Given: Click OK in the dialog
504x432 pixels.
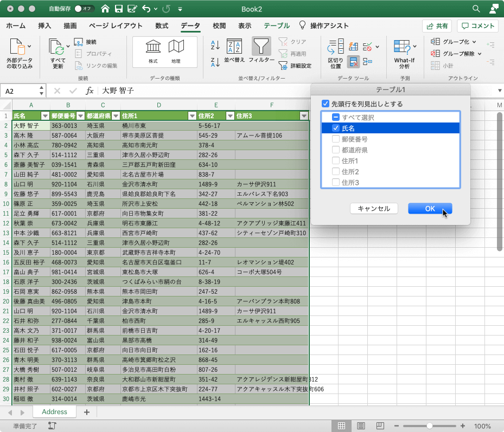Looking at the screenshot, I should click(x=430, y=209).
